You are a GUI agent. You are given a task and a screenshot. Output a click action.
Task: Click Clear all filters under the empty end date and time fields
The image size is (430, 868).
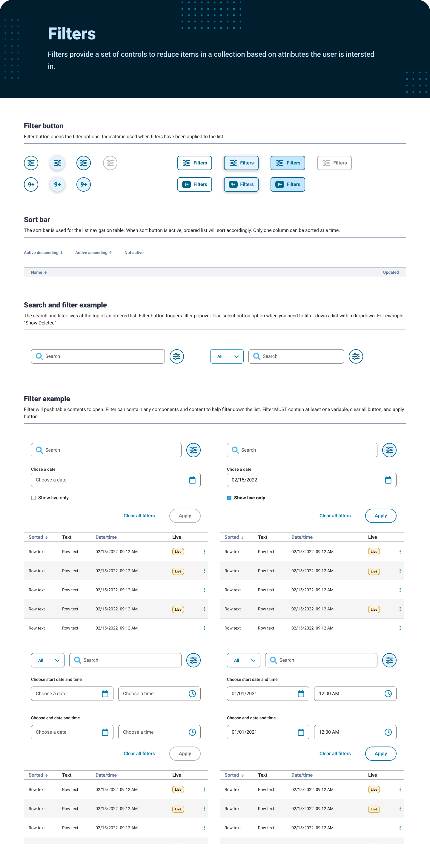(139, 754)
